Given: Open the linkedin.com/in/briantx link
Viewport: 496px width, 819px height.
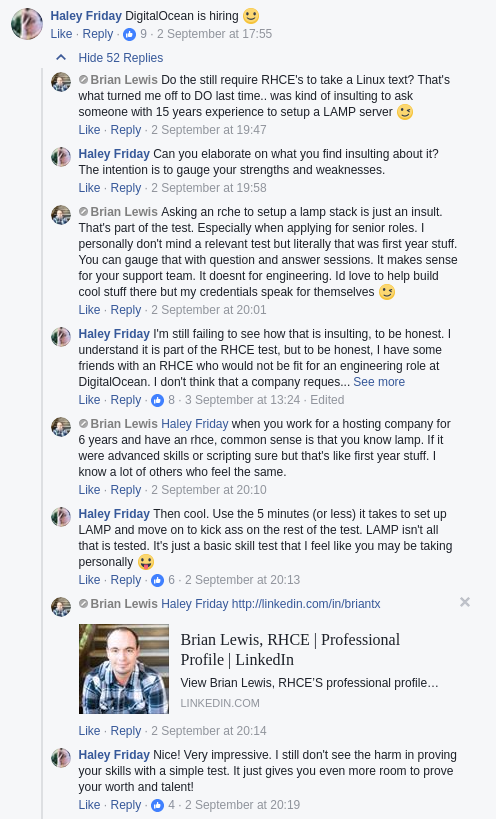Looking at the screenshot, I should 306,604.
